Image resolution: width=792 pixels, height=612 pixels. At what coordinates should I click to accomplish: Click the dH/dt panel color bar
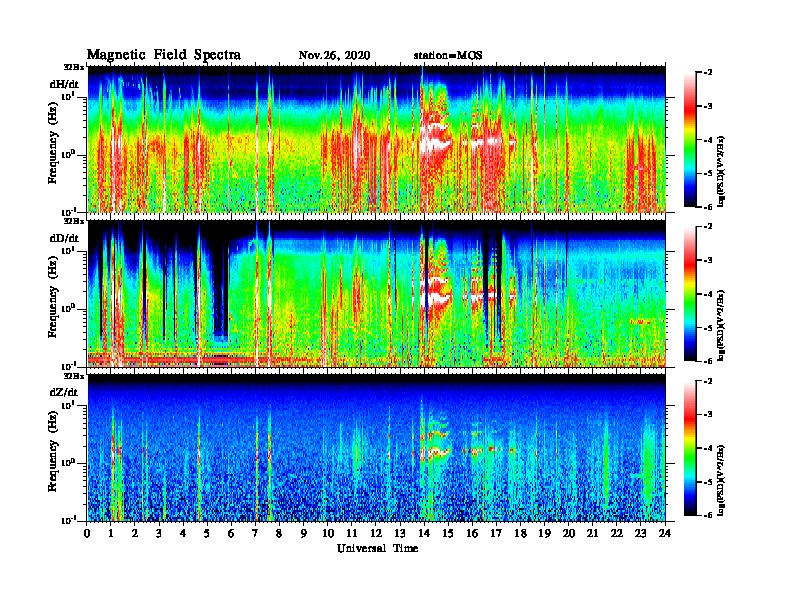click(x=689, y=140)
